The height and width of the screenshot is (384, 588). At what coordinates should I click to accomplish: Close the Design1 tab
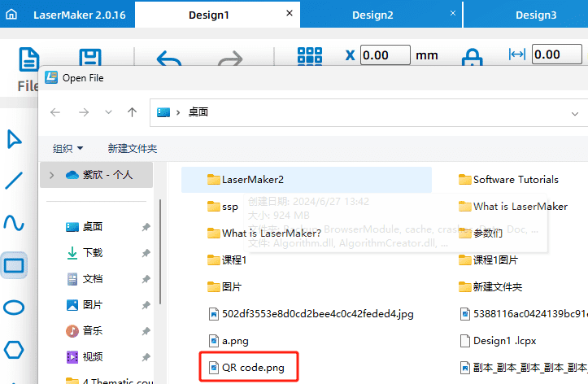pos(290,13)
